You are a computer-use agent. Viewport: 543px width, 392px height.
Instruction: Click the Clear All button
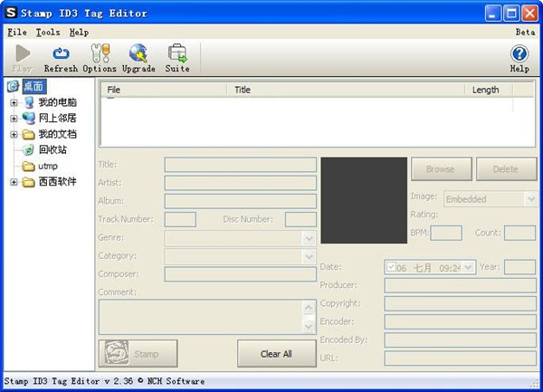275,353
